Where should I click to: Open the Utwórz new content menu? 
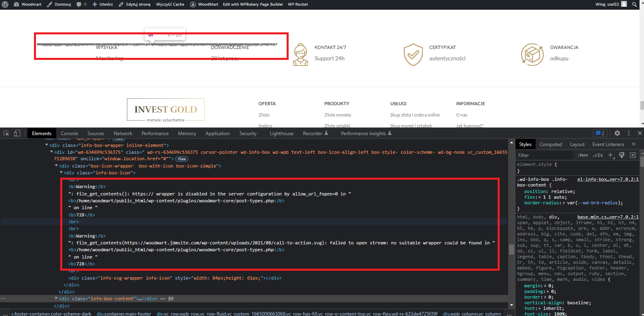[x=103, y=4]
